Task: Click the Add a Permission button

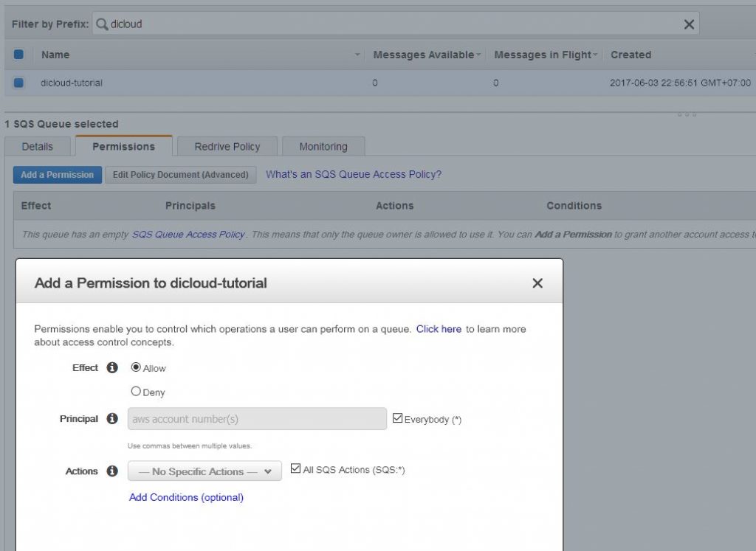Action: coord(57,175)
